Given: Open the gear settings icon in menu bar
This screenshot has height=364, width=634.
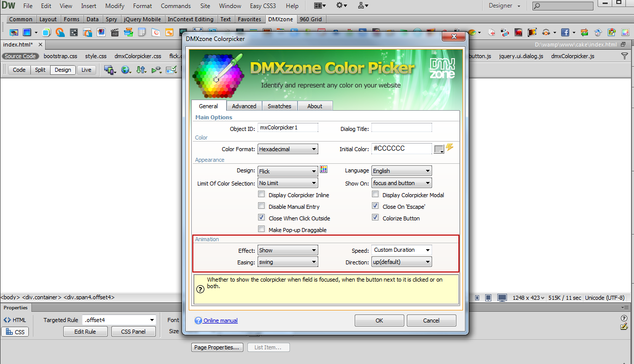Looking at the screenshot, I should click(342, 6).
